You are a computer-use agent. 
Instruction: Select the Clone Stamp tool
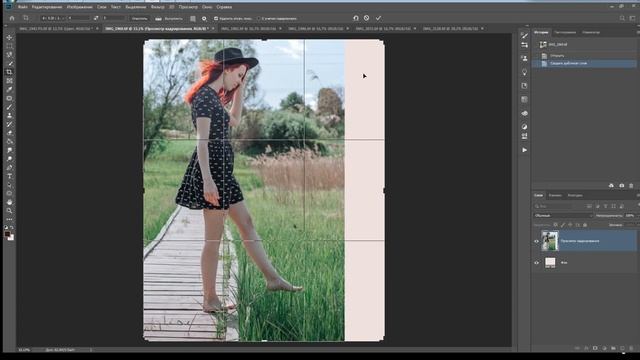9,116
